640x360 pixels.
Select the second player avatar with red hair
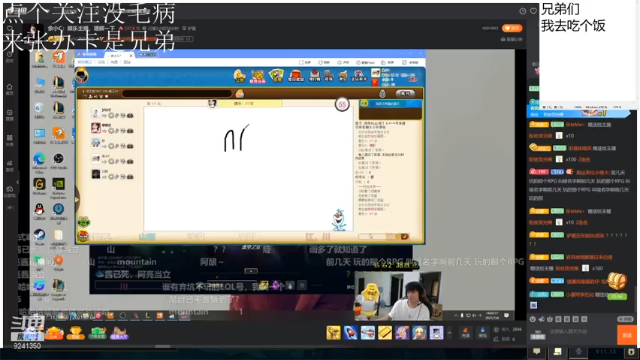tap(96, 128)
